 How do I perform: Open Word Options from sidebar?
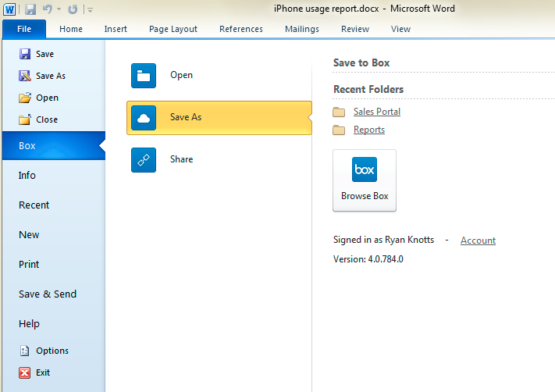[52, 351]
